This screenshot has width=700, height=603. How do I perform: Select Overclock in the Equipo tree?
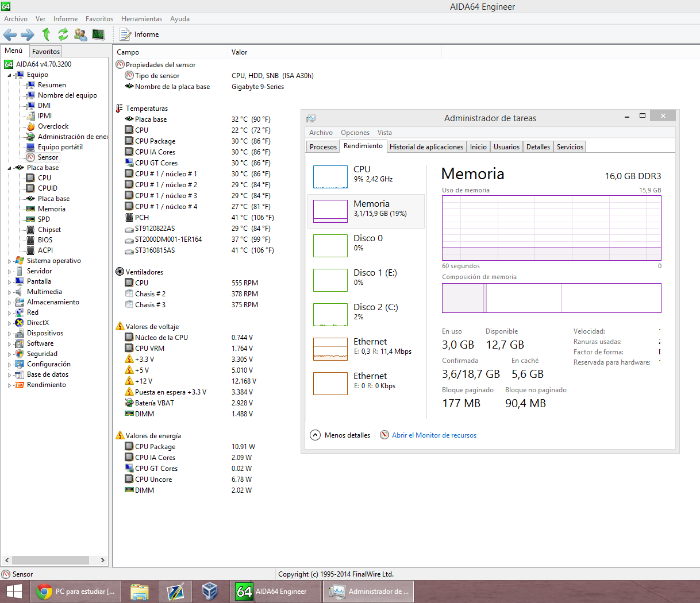(53, 126)
